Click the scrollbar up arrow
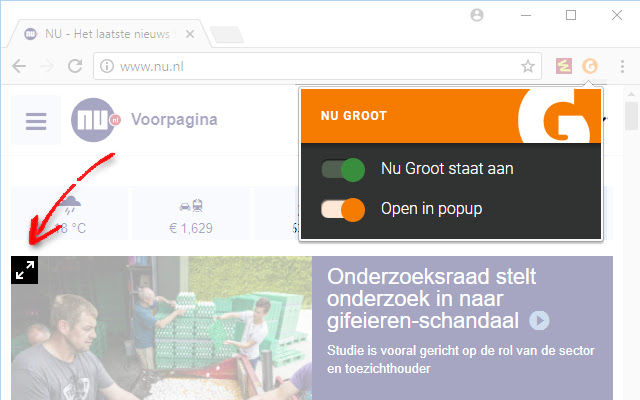The height and width of the screenshot is (400, 640). (631, 94)
